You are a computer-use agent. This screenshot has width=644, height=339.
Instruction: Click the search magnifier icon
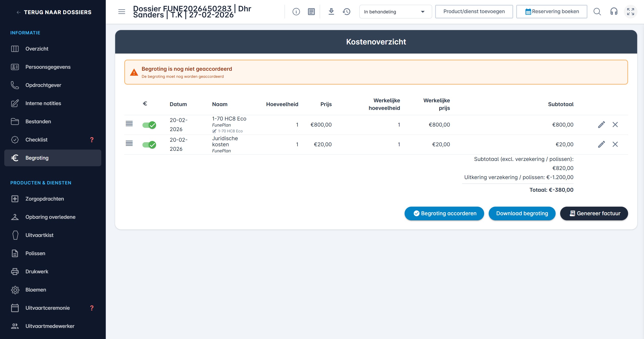point(597,12)
